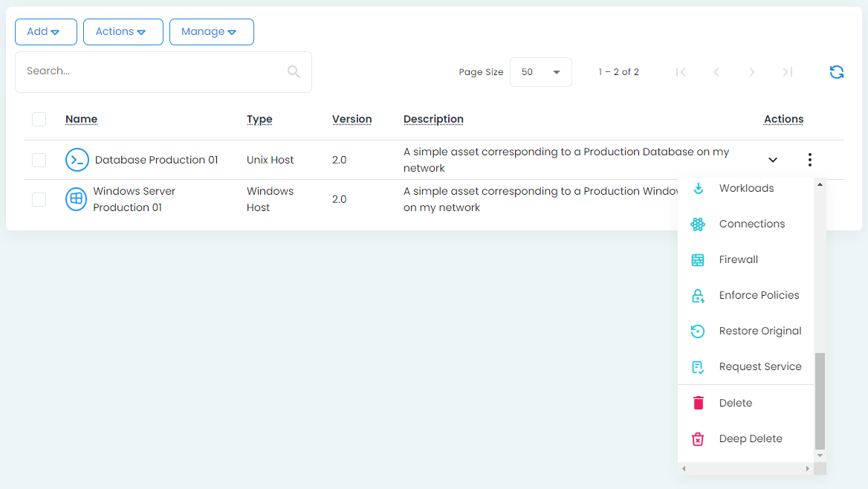The image size is (868, 489).
Task: Click the Restore Original icon
Action: [x=698, y=331]
